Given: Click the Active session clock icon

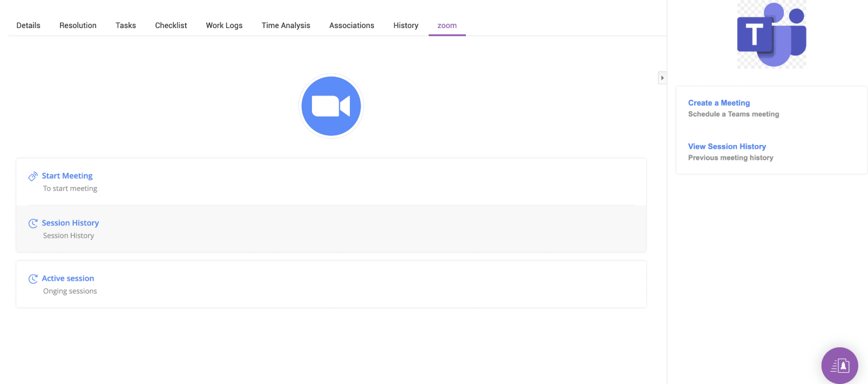Looking at the screenshot, I should [x=33, y=279].
